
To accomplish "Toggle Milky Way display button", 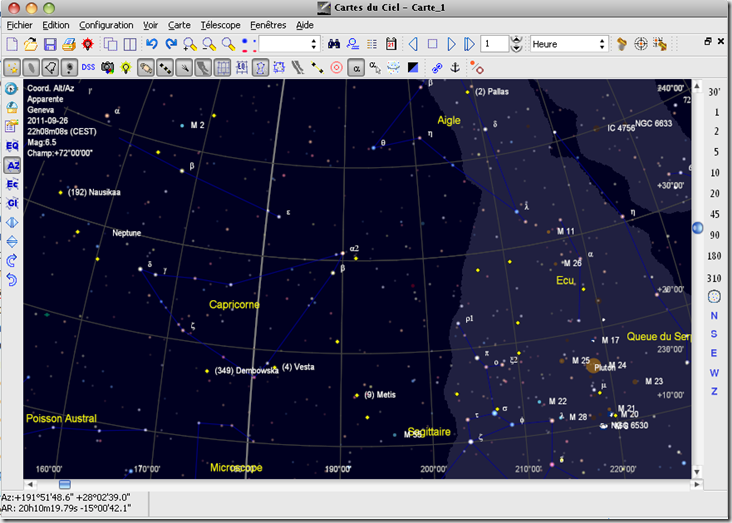I will click(x=204, y=68).
